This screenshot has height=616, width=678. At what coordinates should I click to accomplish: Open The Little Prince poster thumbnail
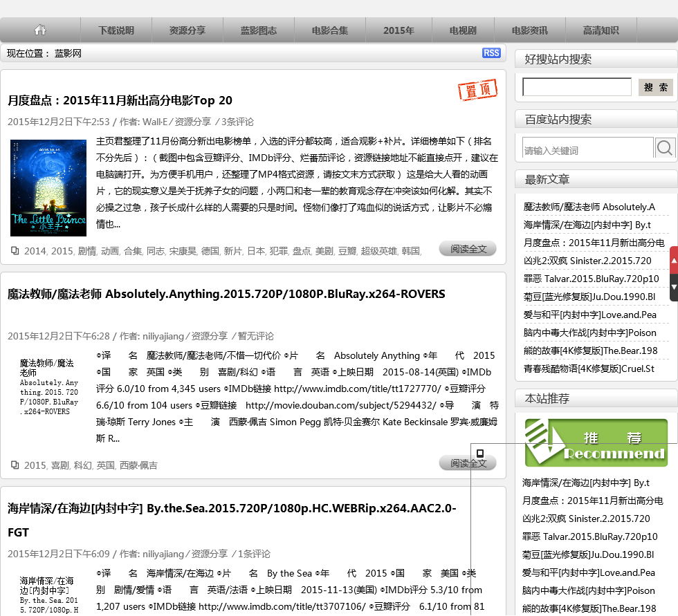(48, 188)
